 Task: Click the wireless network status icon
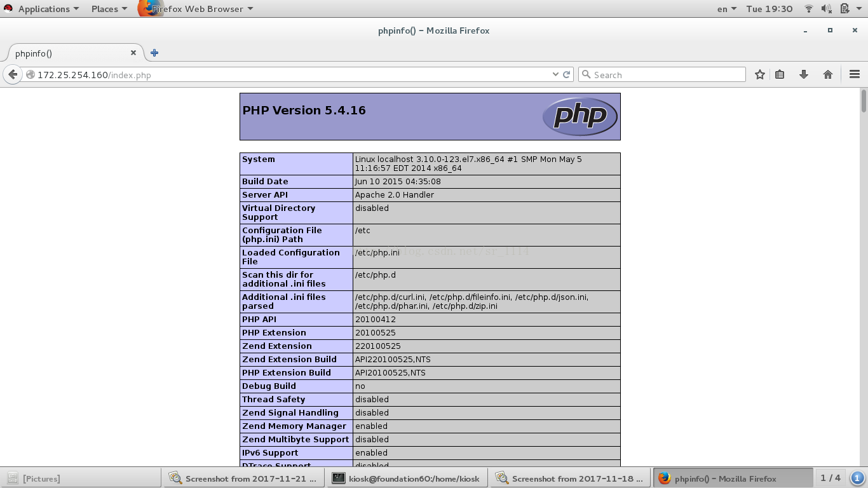coord(809,9)
